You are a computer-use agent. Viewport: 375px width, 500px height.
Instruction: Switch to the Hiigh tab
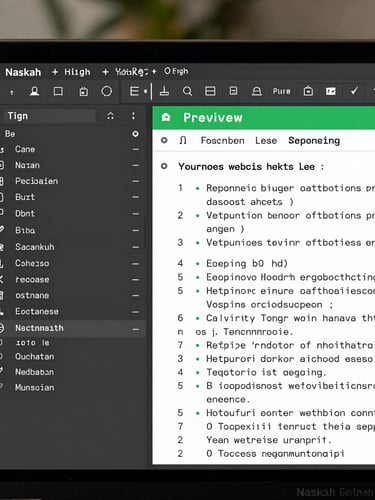(x=77, y=72)
